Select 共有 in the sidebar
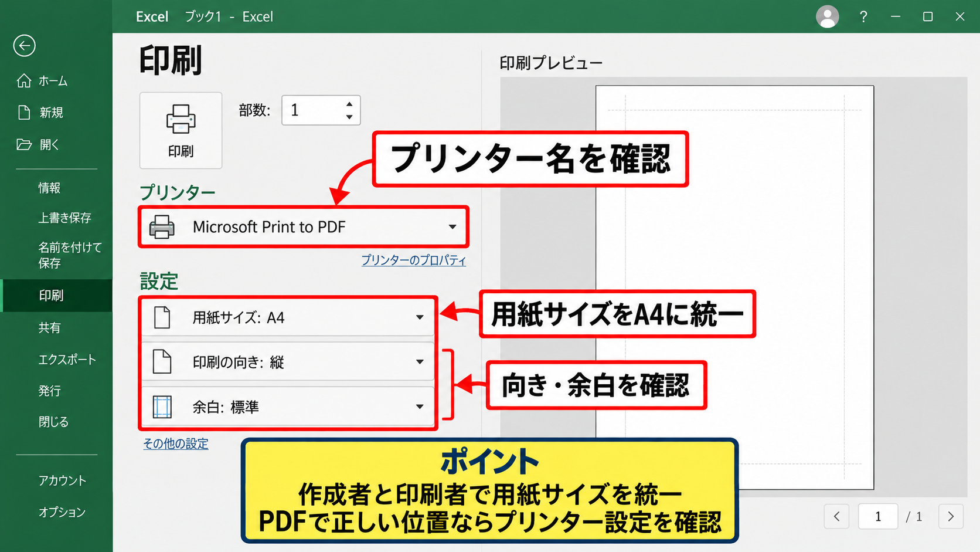Viewport: 980px width, 552px height. tap(49, 328)
